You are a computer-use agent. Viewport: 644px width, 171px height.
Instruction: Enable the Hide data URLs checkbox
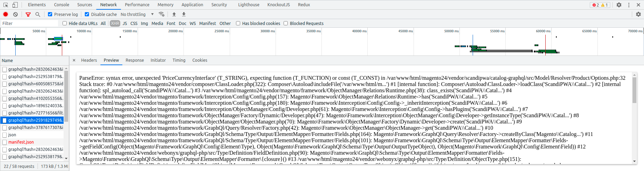click(x=65, y=23)
